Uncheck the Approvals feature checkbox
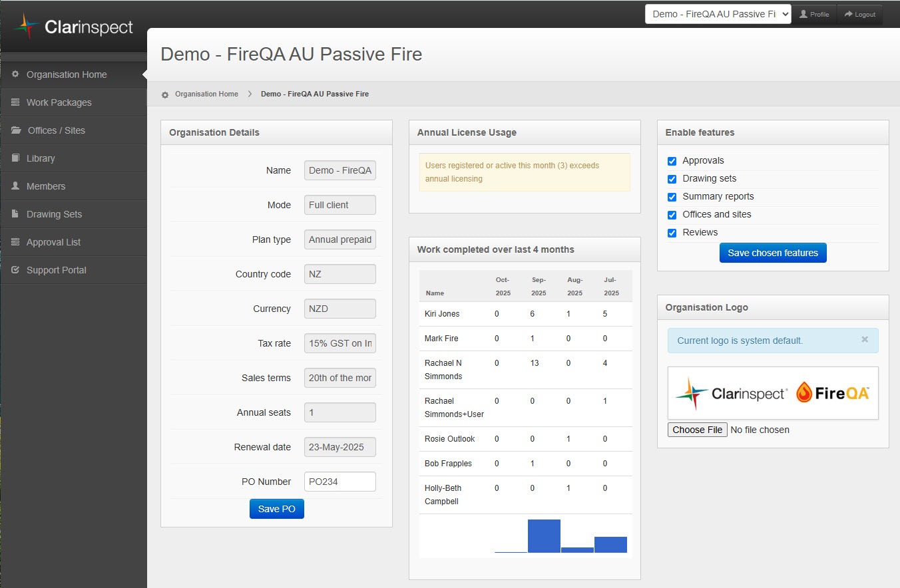 coord(672,161)
